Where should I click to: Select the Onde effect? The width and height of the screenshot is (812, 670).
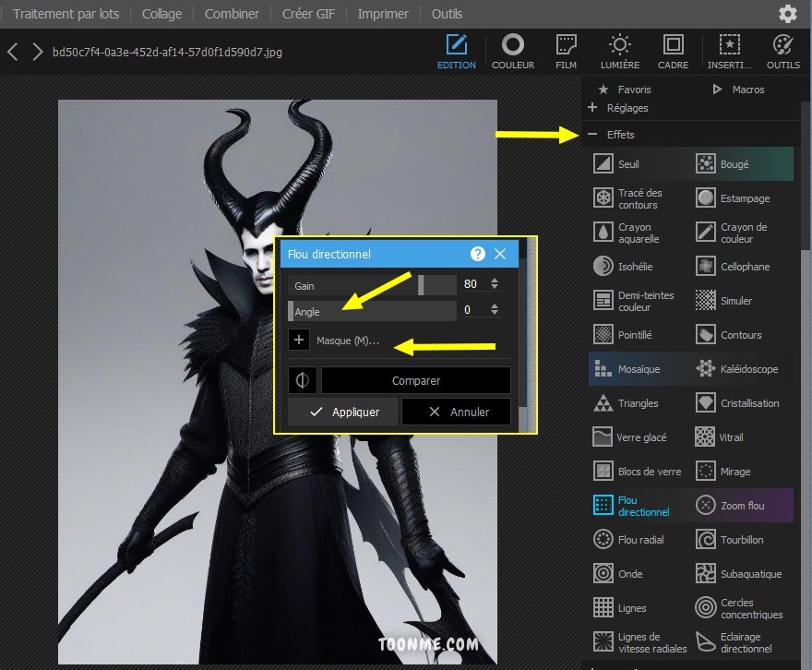[617, 574]
